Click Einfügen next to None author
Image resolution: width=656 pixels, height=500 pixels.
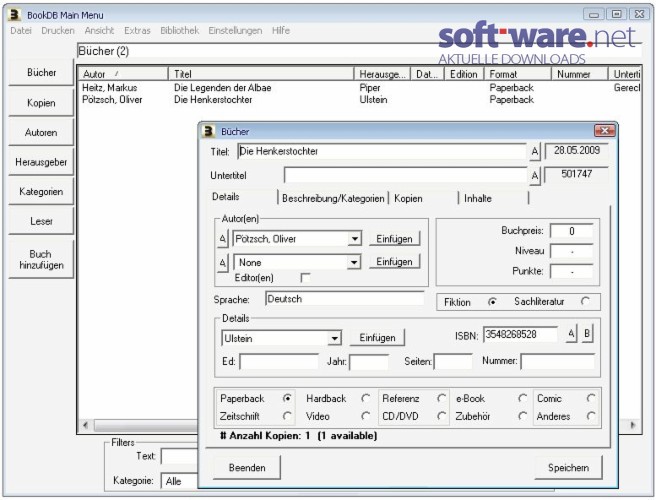tap(394, 262)
